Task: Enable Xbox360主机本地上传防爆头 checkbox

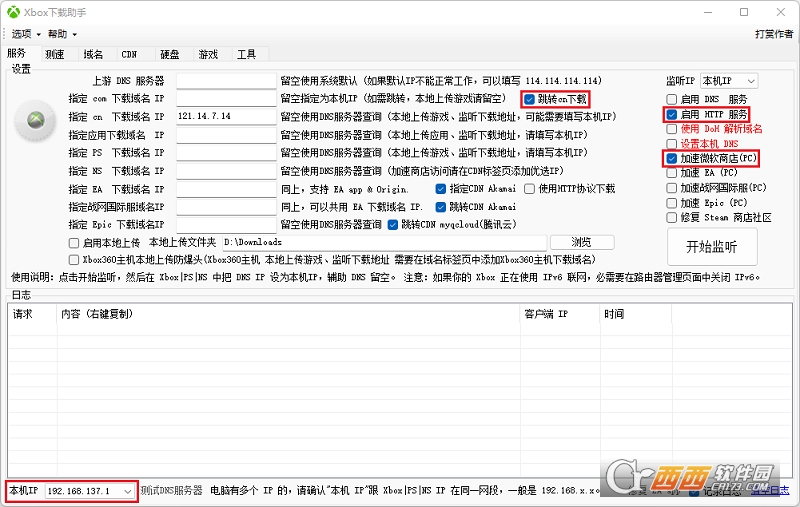Action: pyautogui.click(x=74, y=260)
